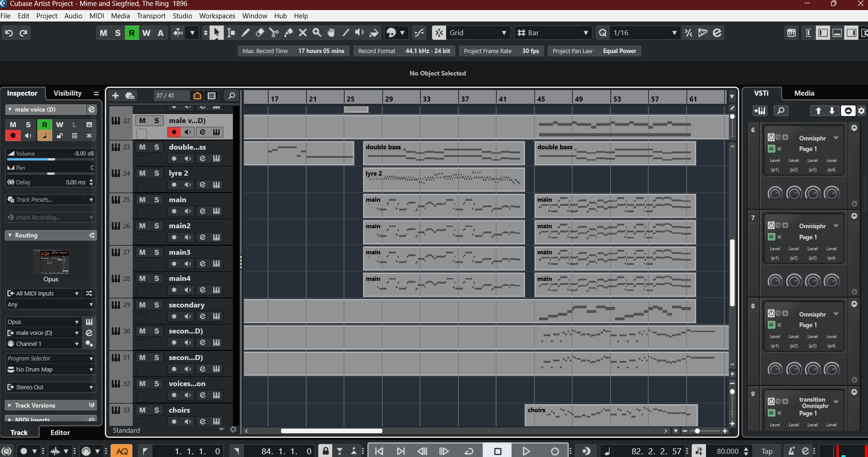This screenshot has height=457, width=868.
Task: Select the Draw pencil tool
Action: (246, 32)
